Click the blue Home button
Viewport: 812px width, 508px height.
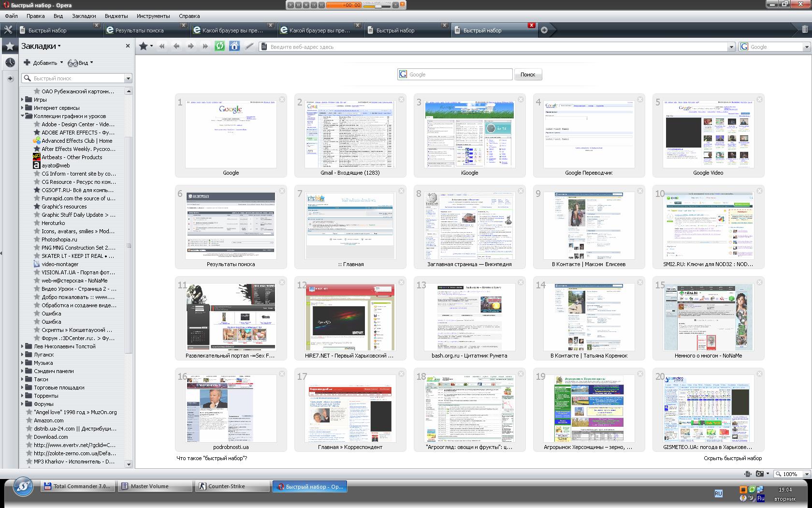(234, 46)
